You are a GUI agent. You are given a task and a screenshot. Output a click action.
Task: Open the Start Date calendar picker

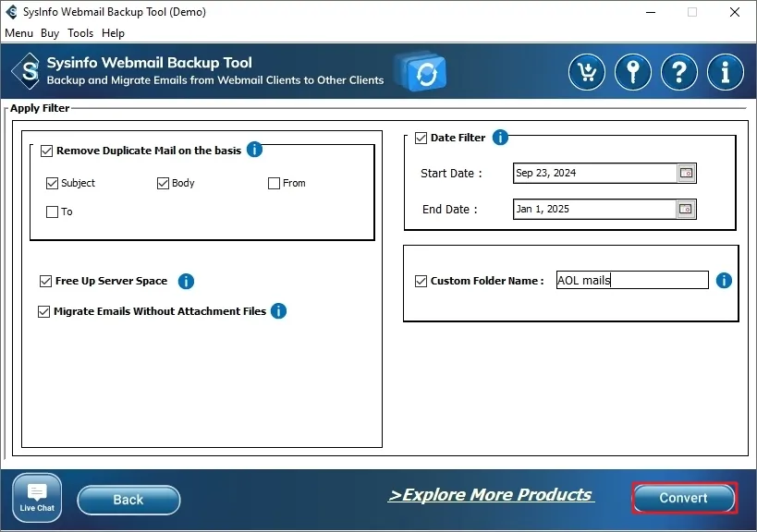coord(686,173)
